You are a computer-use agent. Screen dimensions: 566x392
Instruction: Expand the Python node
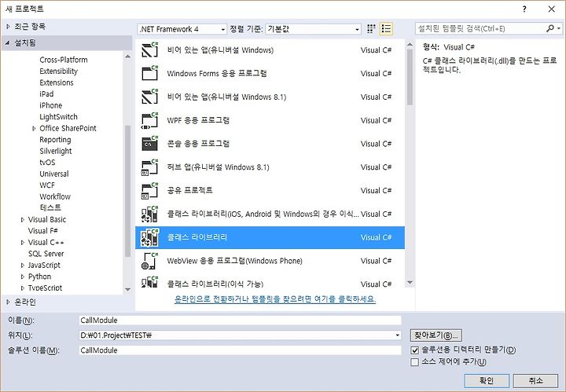coord(22,277)
